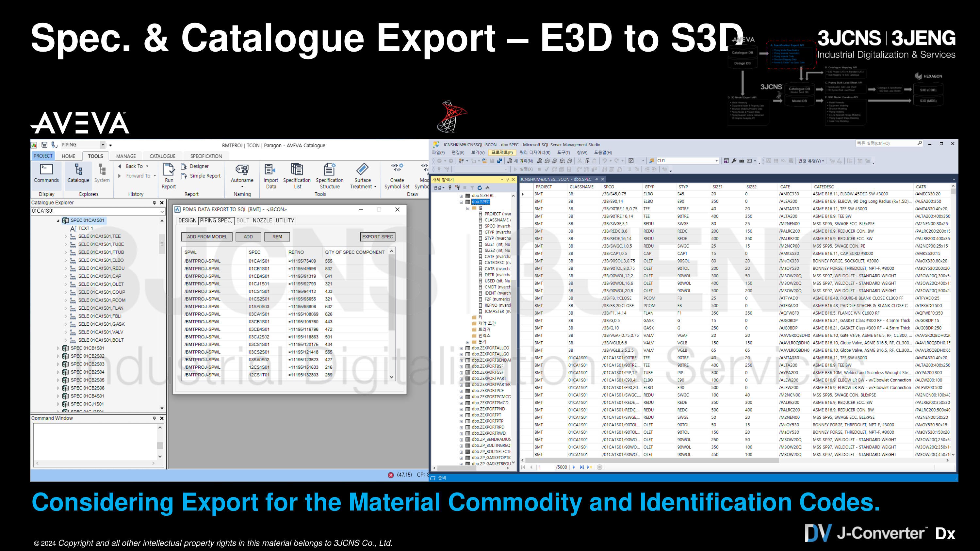
Task: Switch to the MANAGE ribbon tab
Action: click(x=126, y=156)
